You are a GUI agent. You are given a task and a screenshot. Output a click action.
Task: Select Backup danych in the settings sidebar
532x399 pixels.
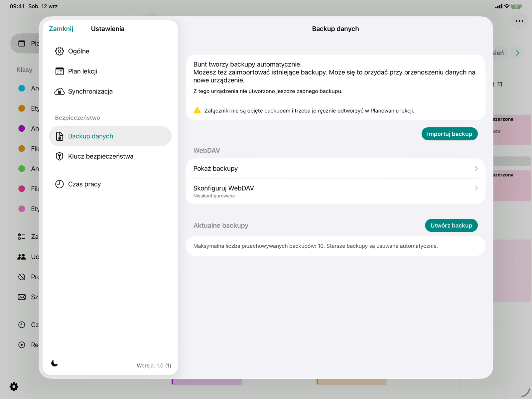[x=110, y=136]
